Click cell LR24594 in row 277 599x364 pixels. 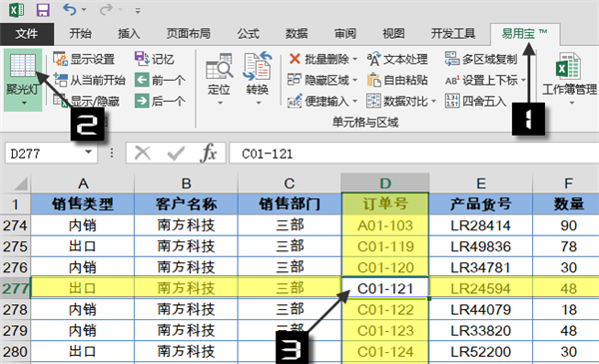coord(480,289)
